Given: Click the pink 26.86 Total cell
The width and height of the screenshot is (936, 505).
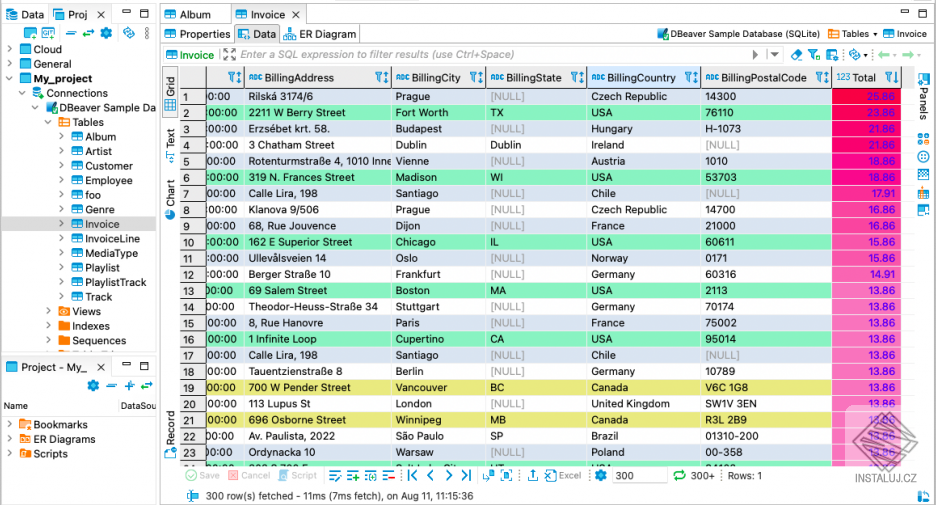Looking at the screenshot, I should pyautogui.click(x=866, y=97).
